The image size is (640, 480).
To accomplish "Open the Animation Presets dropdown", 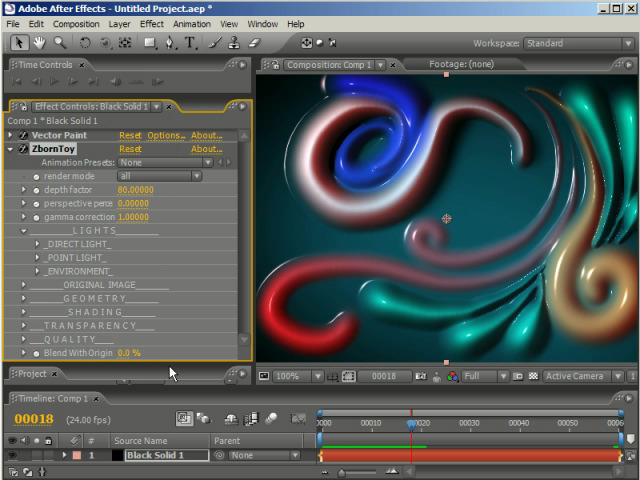I will [165, 162].
